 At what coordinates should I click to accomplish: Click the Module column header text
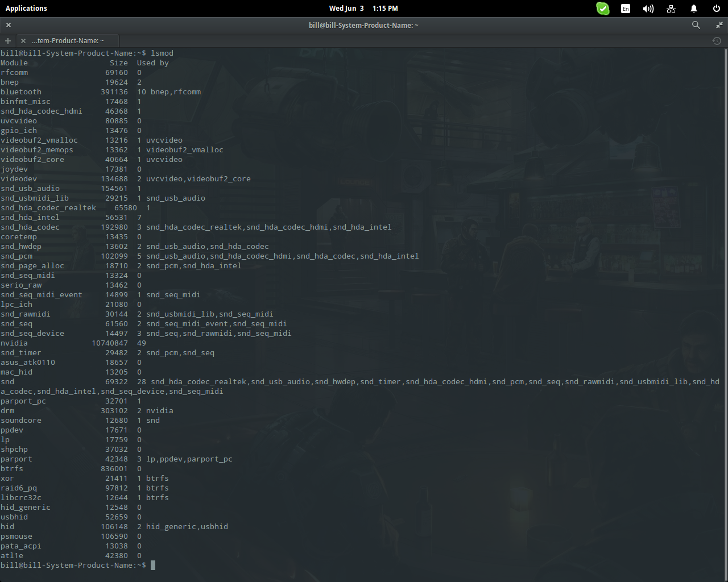[14, 63]
